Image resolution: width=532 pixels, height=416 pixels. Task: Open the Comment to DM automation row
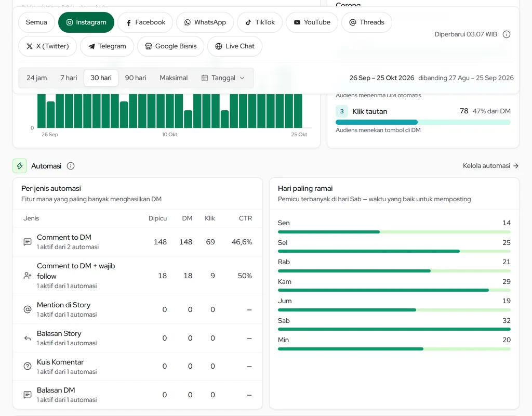click(138, 242)
